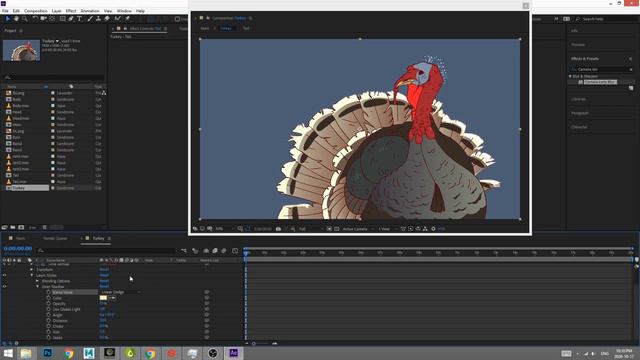
Task: Toggle the shy layers icon in timeline
Action: (x=206, y=251)
